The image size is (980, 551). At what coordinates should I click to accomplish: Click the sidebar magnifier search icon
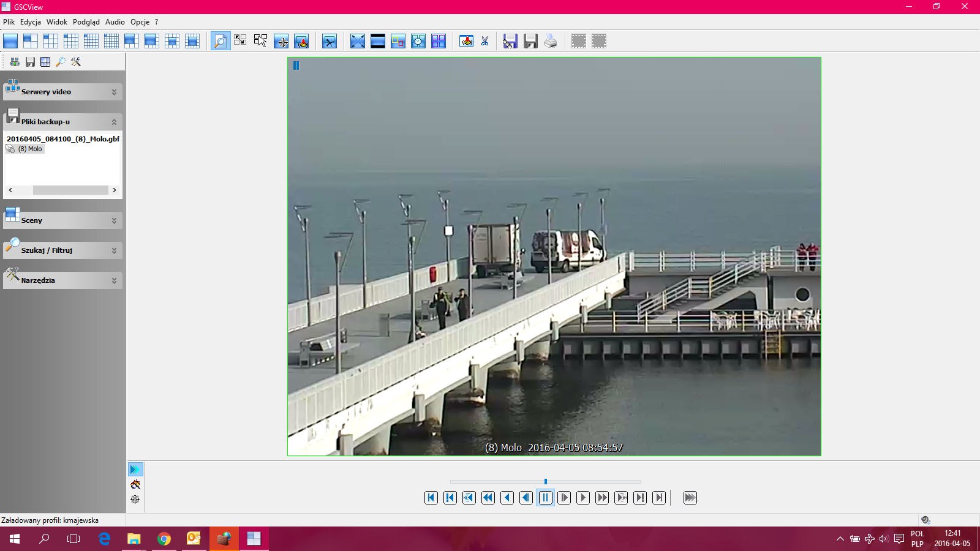click(x=61, y=62)
